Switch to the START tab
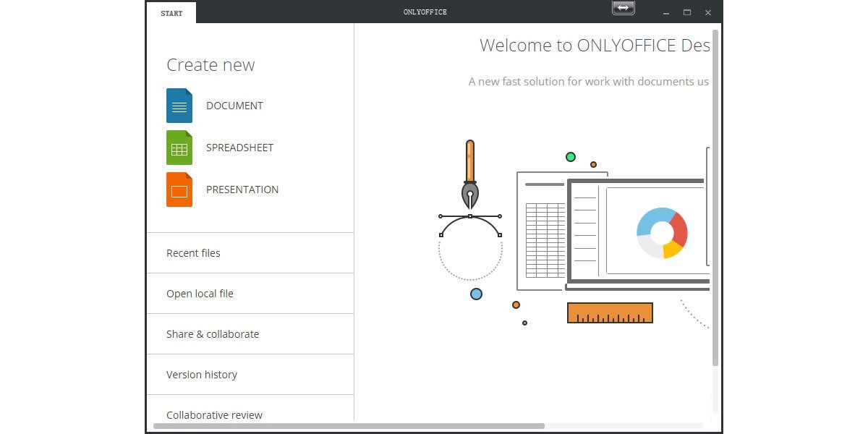The width and height of the screenshot is (868, 434). click(171, 12)
